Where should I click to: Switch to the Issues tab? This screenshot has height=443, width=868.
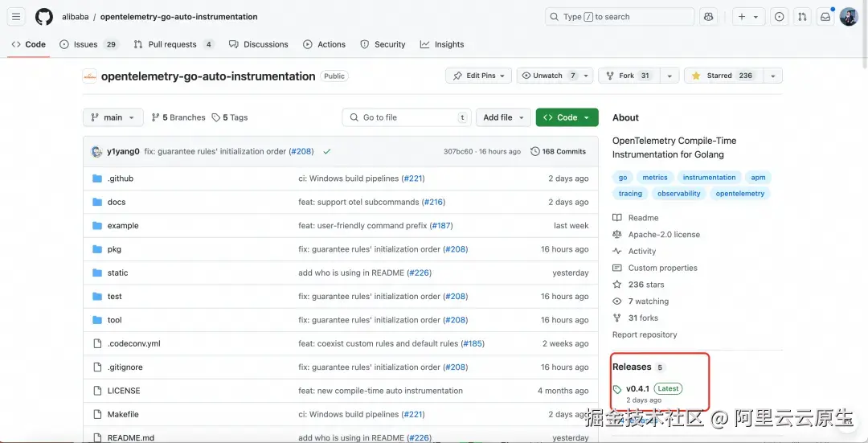tap(88, 44)
